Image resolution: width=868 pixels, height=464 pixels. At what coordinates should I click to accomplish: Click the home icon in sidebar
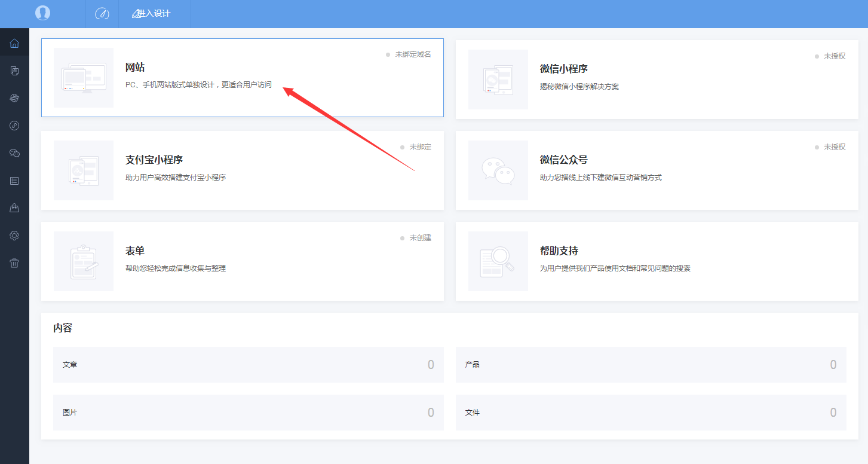click(x=14, y=44)
